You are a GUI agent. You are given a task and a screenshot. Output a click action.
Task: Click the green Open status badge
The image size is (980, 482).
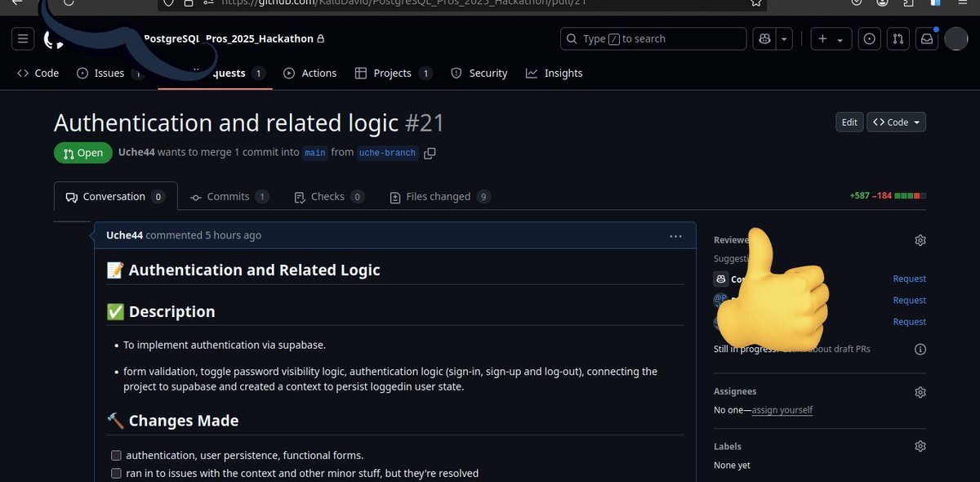[82, 153]
